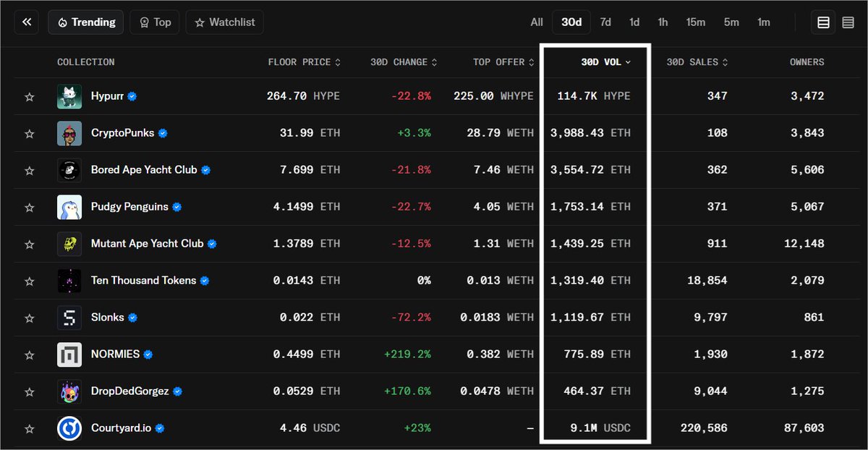Open the Ten Thousand Tokens link
Image resolution: width=868 pixels, height=450 pixels.
(144, 281)
